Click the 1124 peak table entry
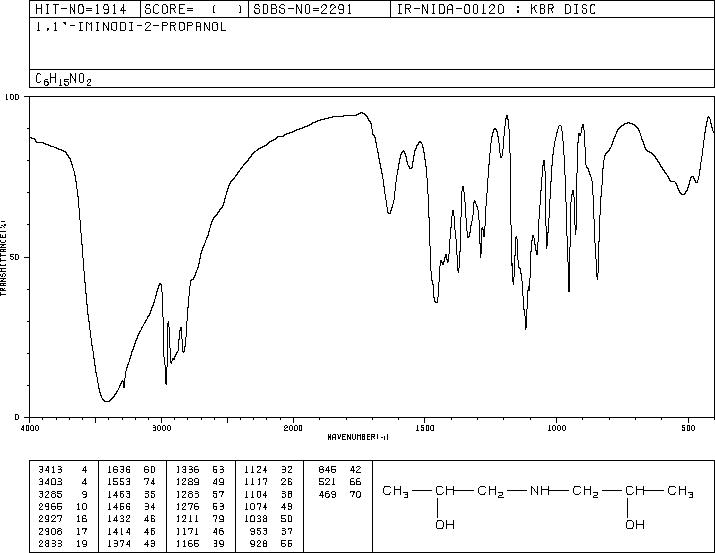Screen dimensions: 715x553 [x=269, y=470]
